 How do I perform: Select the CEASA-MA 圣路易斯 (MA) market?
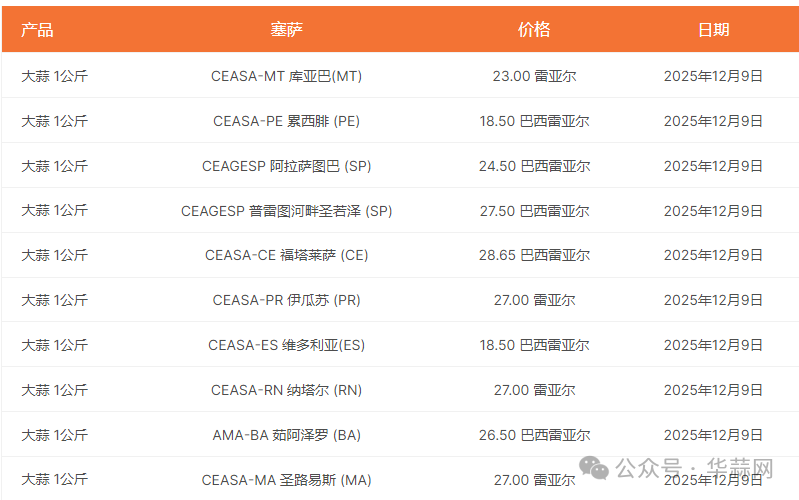click(286, 480)
